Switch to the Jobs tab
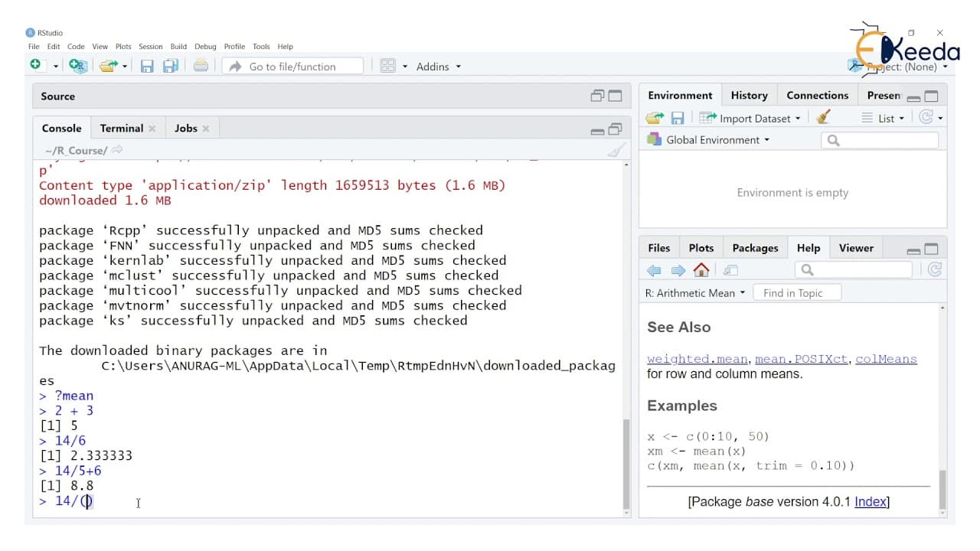This screenshot has width=980, height=551. tap(186, 128)
